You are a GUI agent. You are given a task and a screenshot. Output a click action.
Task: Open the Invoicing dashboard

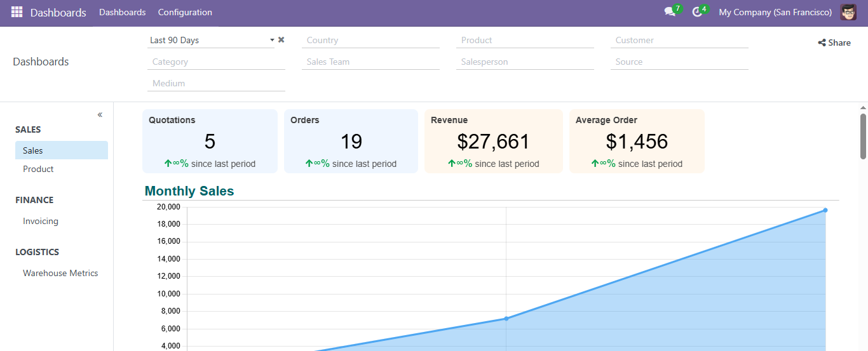[x=41, y=221]
